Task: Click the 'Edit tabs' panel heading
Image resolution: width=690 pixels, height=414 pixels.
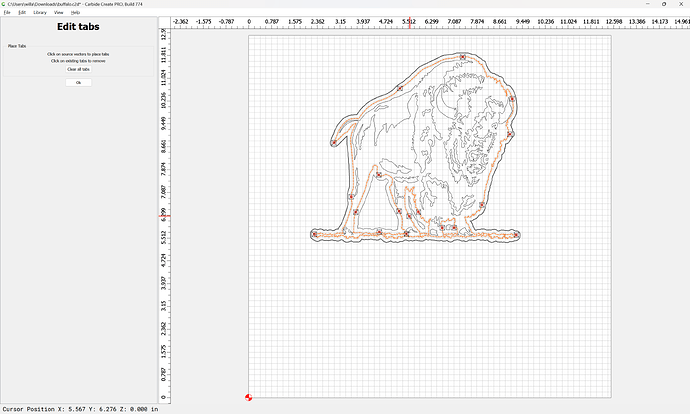Action: point(78,26)
